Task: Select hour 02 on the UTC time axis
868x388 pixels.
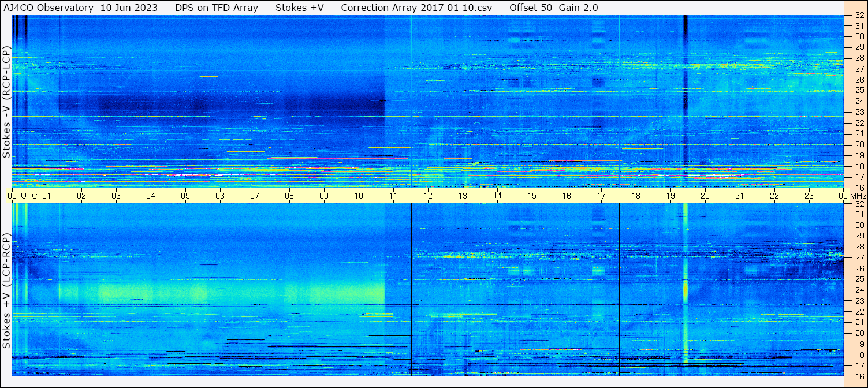Action: click(x=81, y=196)
